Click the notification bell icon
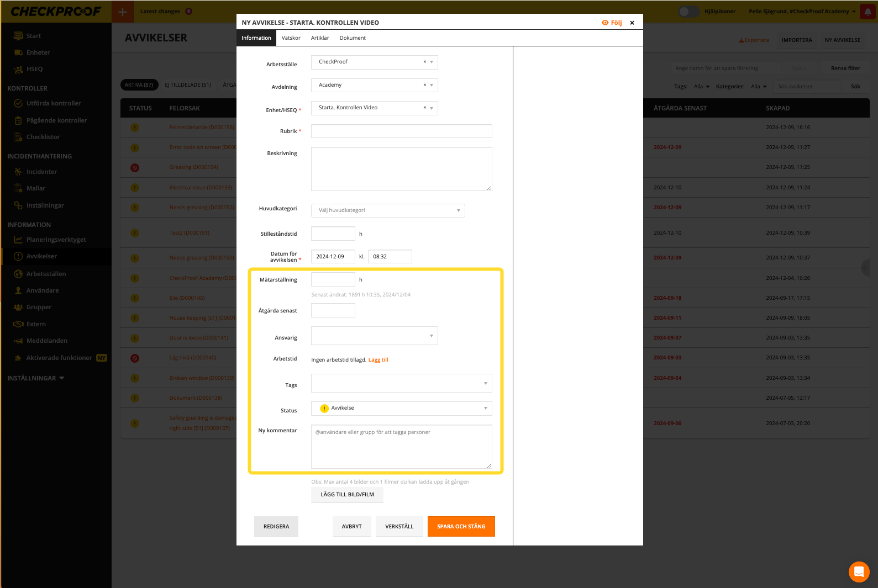This screenshot has width=878, height=588. (868, 12)
